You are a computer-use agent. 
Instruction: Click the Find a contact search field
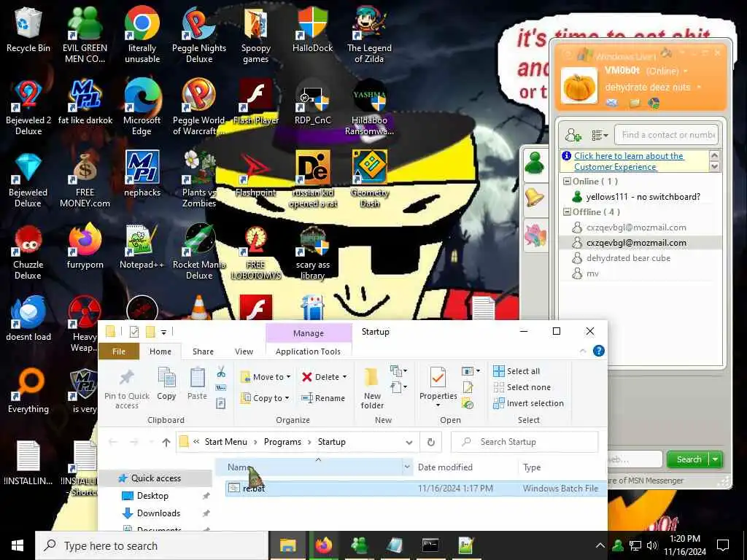[x=666, y=135]
